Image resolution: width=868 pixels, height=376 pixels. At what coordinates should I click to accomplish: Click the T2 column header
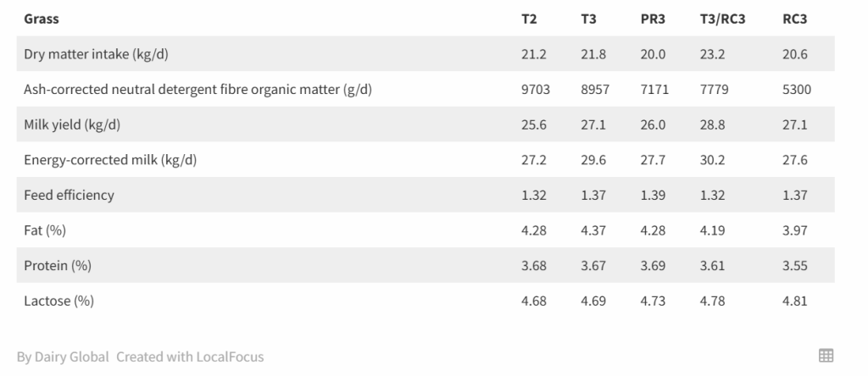[x=529, y=19]
